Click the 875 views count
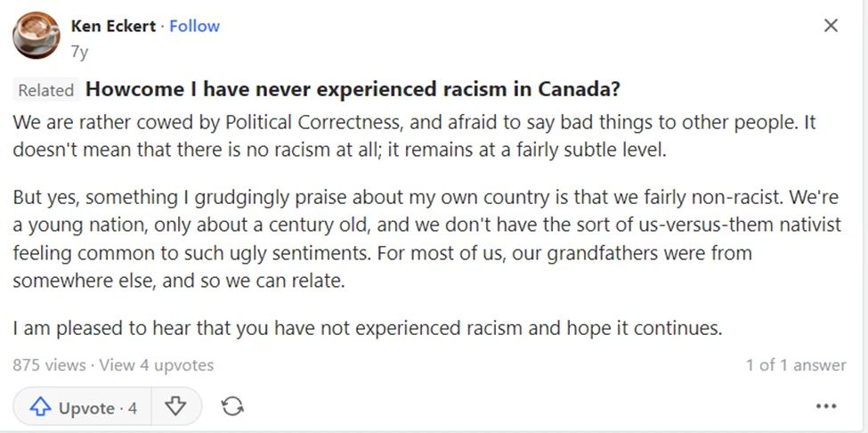Screen dimensions: 868x433 click(49, 365)
